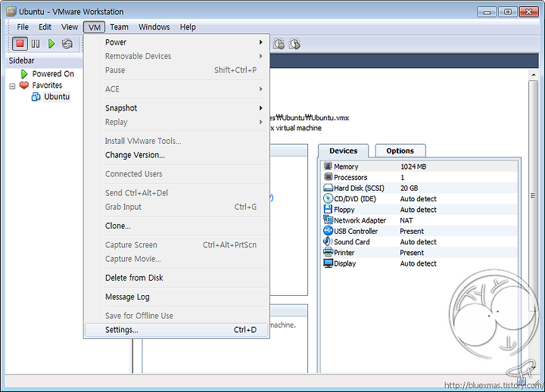Switch to the Devices tab
The height and width of the screenshot is (392, 545).
point(344,151)
